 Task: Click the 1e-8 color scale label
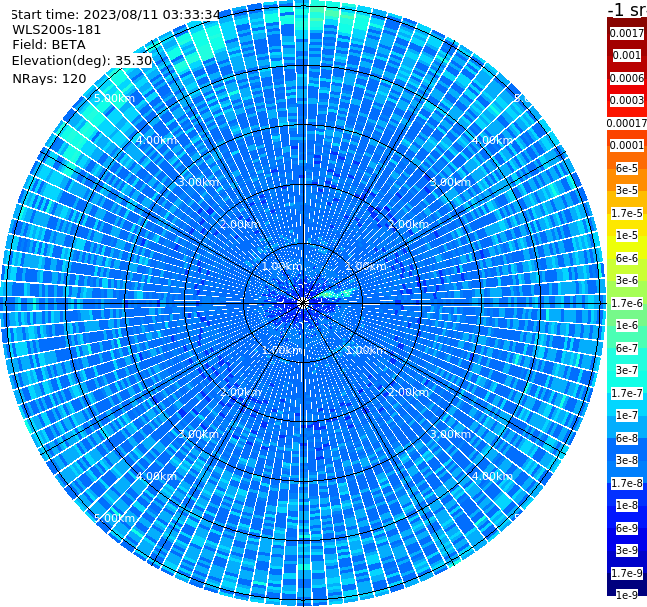click(627, 505)
